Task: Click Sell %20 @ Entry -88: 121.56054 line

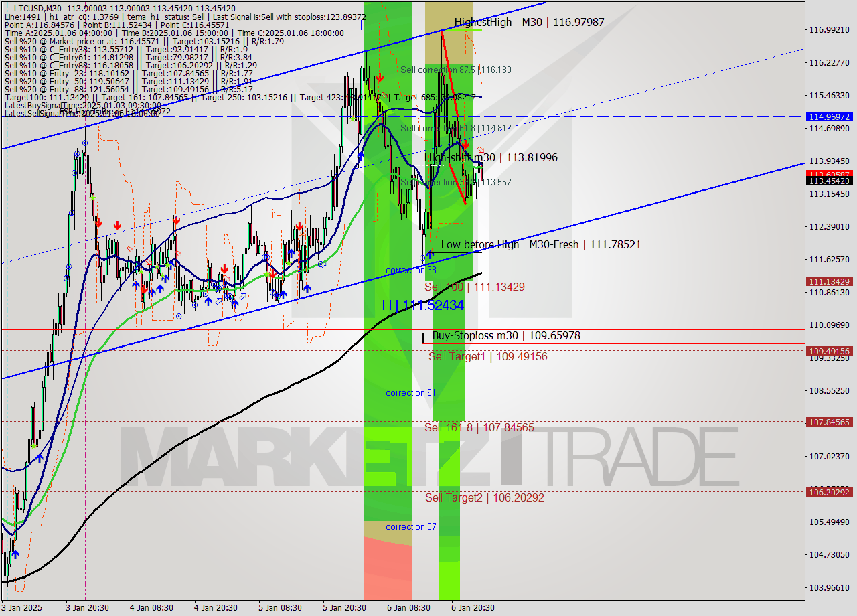Action: [129, 89]
